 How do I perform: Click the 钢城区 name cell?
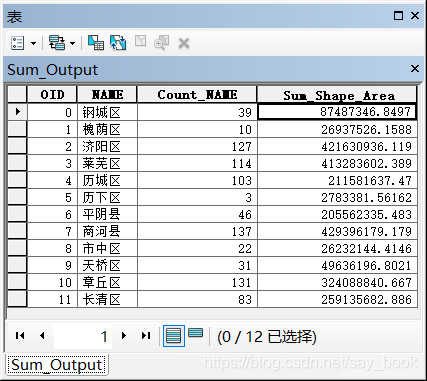(107, 112)
